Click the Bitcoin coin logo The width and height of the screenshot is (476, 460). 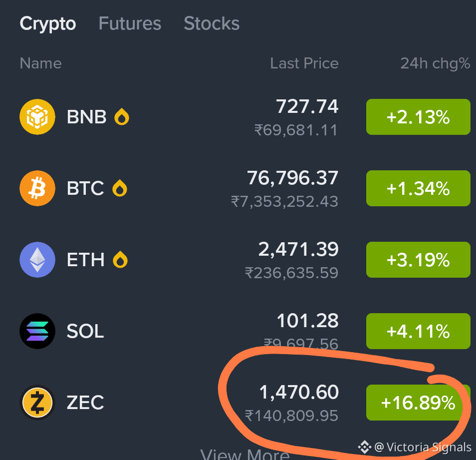click(x=37, y=188)
